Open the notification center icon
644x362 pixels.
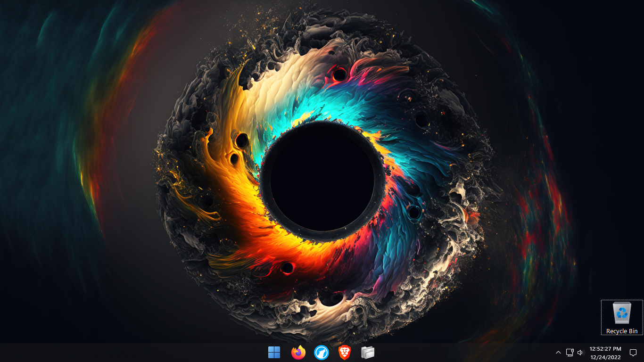coord(633,353)
